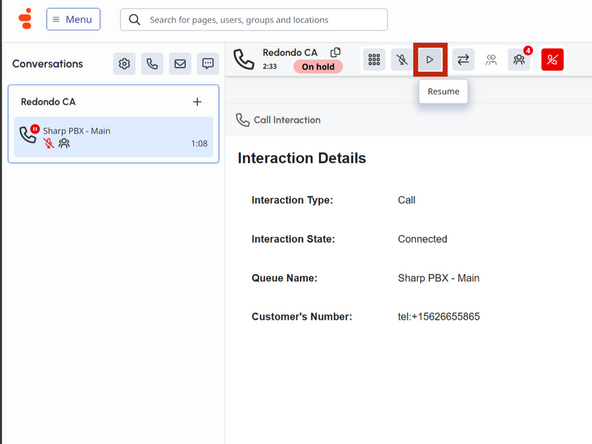
Task: Open Conversations settings gear icon
Action: (124, 63)
